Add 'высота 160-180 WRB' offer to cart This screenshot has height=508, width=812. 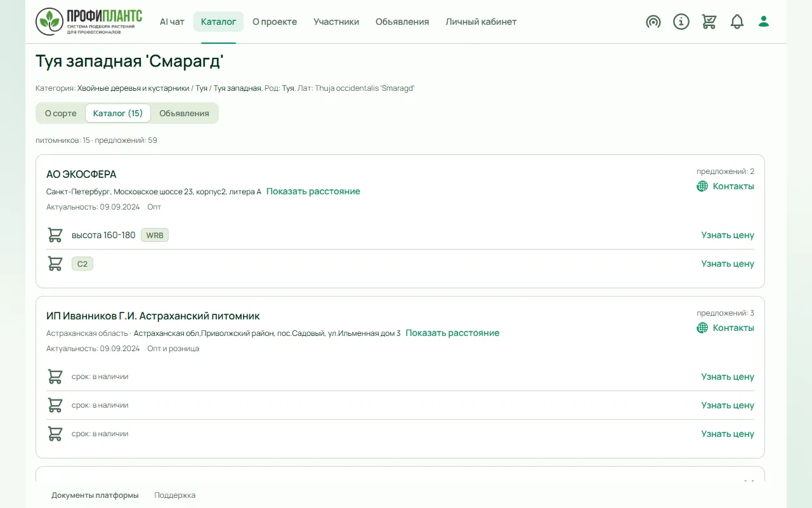point(55,235)
